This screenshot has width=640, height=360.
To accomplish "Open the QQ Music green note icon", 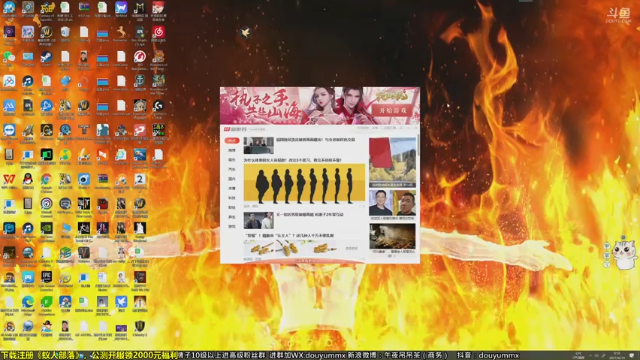I will (65, 156).
